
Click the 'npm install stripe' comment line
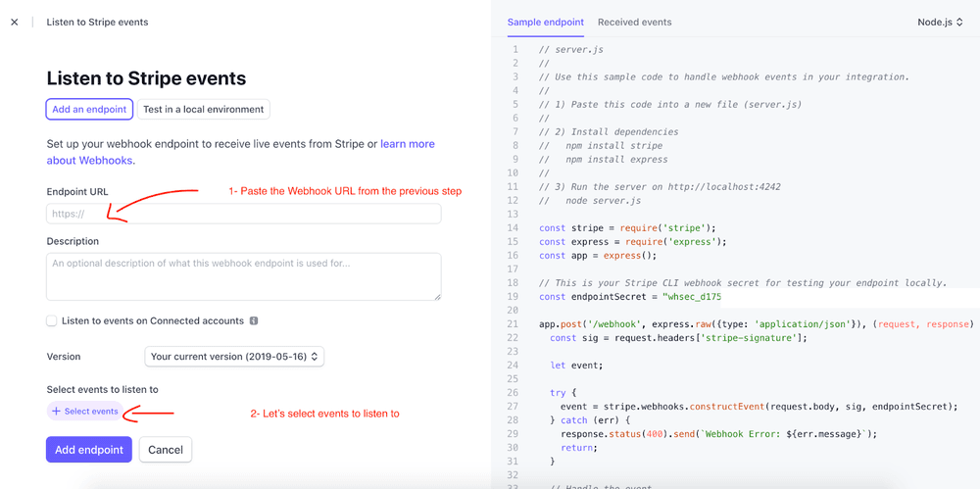(601, 145)
